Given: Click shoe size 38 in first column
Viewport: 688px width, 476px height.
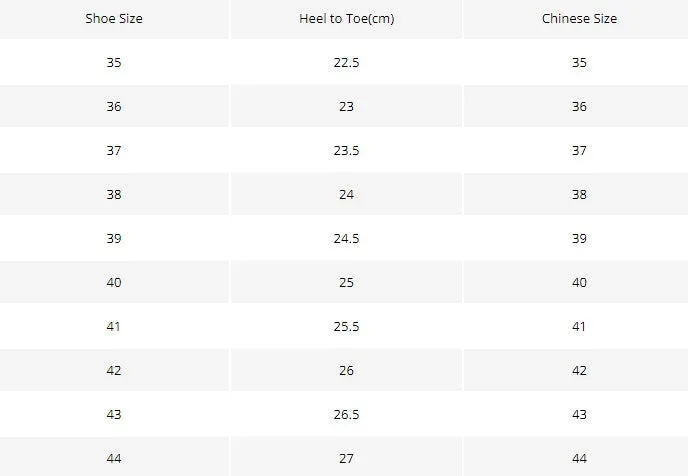Looking at the screenshot, I should point(114,194).
